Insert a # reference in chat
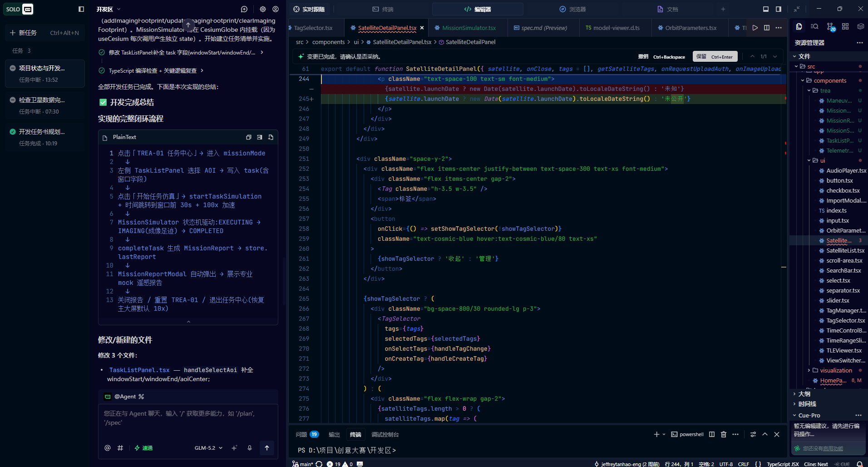Viewport: 868px width, 467px height. 120,448
